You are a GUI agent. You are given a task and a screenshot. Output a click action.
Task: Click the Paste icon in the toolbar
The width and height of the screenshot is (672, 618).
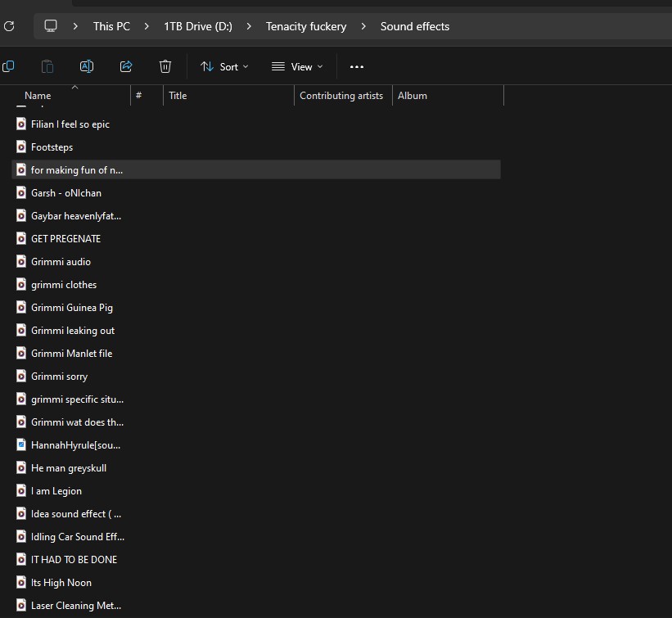coord(47,66)
